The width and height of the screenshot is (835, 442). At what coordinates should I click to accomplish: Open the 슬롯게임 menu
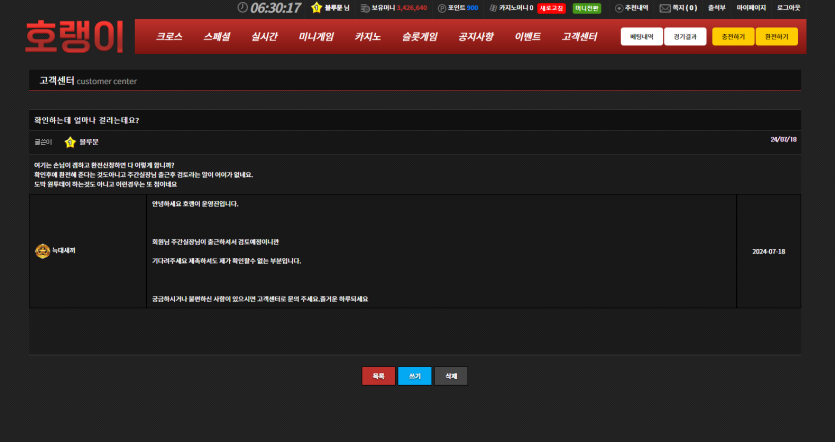point(420,37)
